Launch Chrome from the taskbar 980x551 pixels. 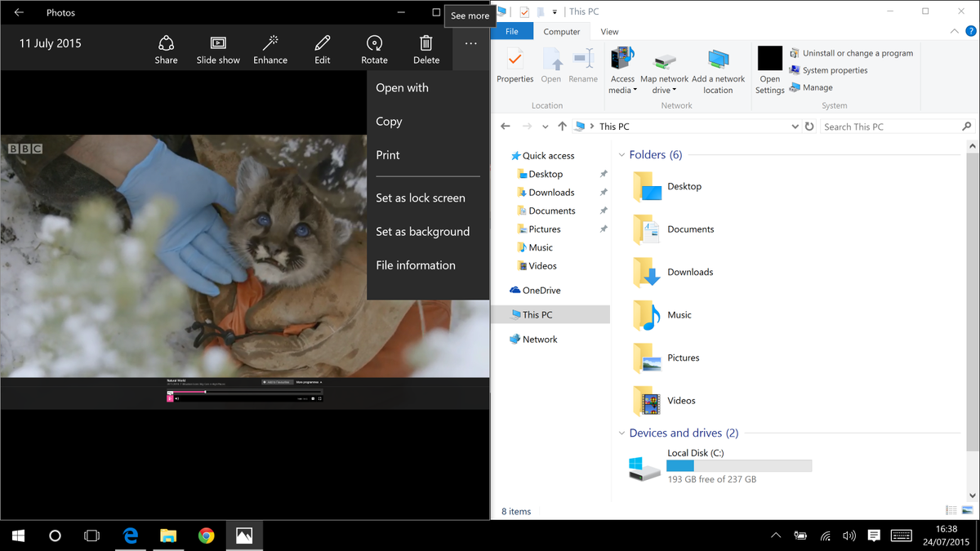tap(206, 535)
